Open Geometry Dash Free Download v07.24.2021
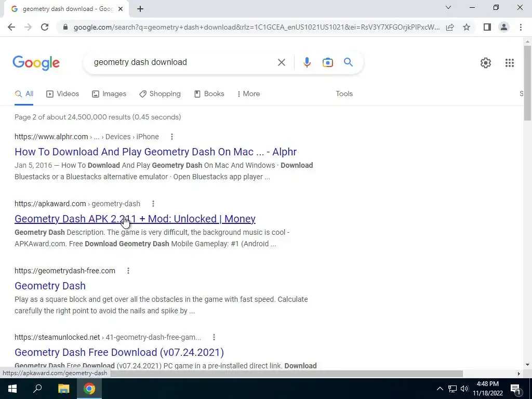The height and width of the screenshot is (399, 532). [119, 352]
